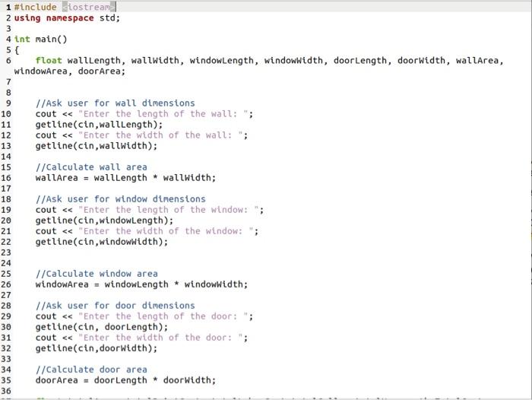Screen dimensions: 532x400
Task: Click string 'Enter the width of the window: '
Action: 166,231
